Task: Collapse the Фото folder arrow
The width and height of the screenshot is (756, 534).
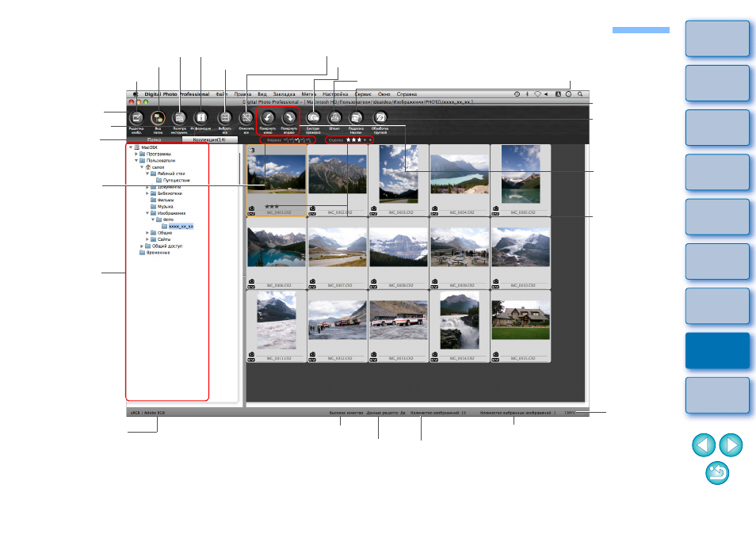Action: coord(153,219)
